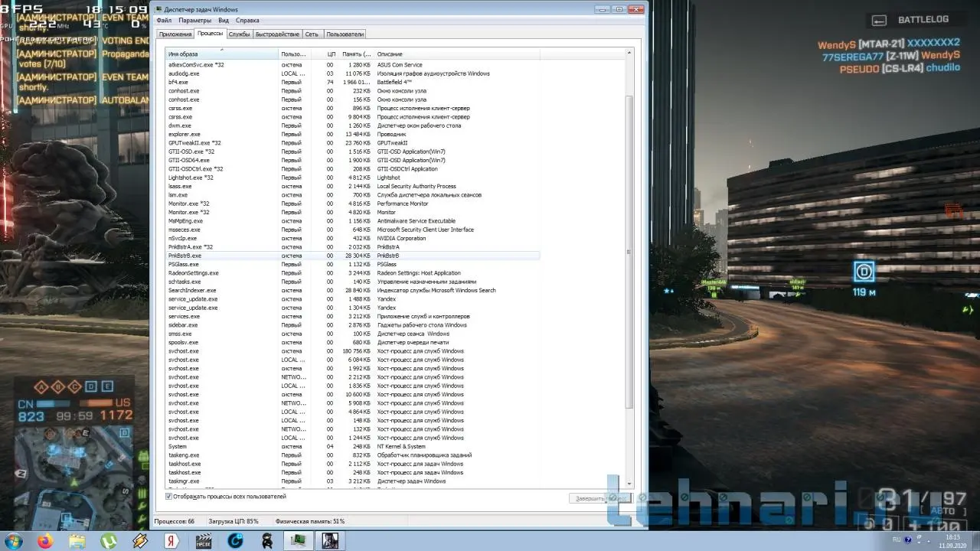
Task: Open Yandex browser from the taskbar
Action: 172,541
